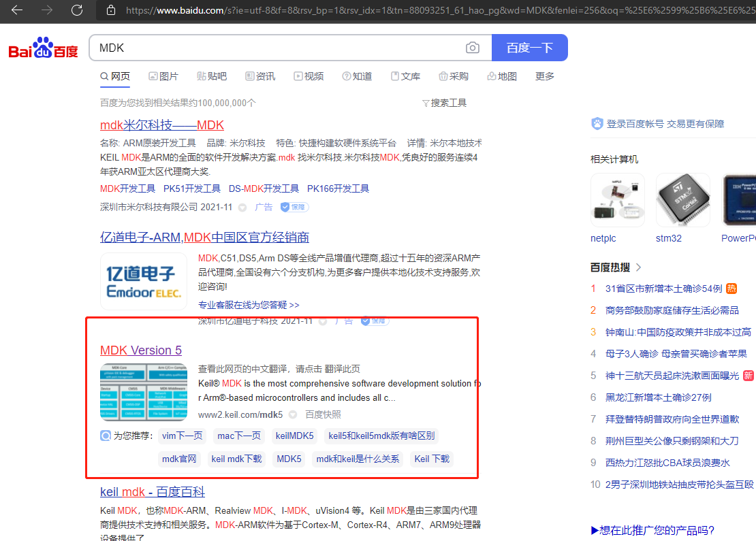Expand 百度热搜 with chevron arrow
This screenshot has height=541, width=756.
(x=639, y=267)
